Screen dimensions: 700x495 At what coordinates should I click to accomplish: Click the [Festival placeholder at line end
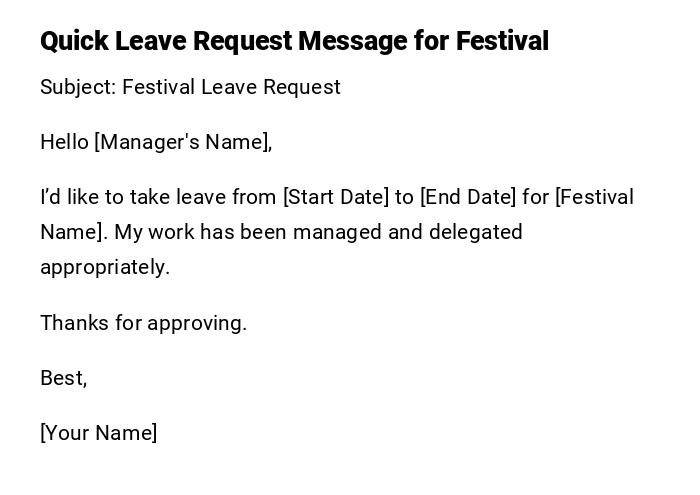point(594,197)
